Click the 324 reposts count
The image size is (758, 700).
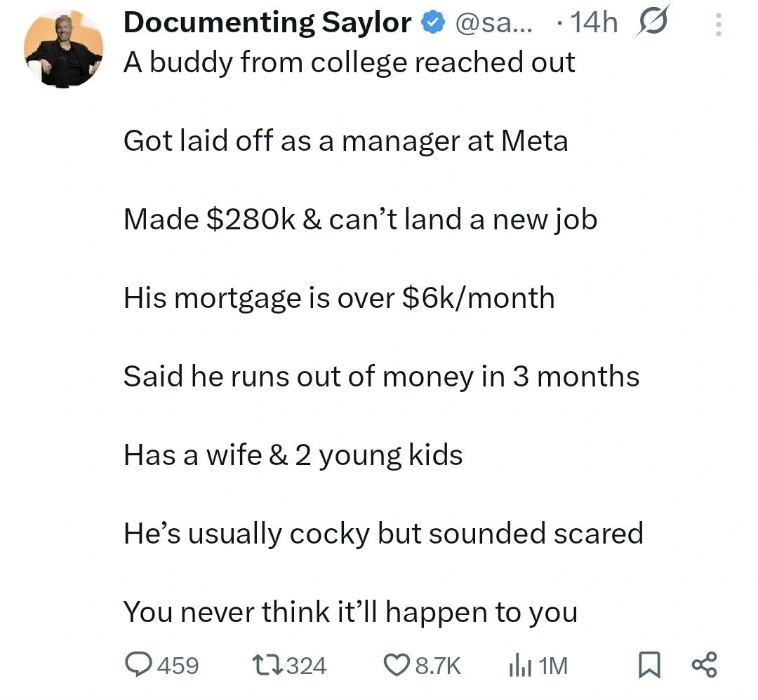click(307, 665)
